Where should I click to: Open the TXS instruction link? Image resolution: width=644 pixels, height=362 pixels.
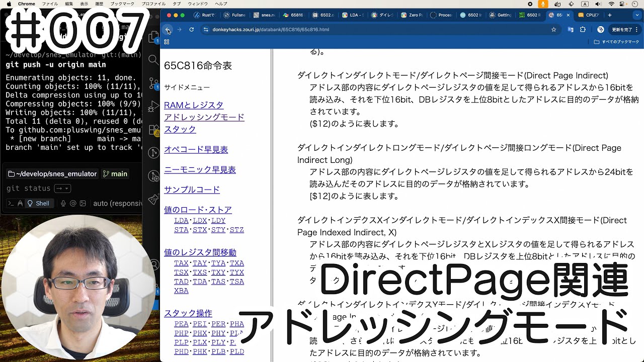pyautogui.click(x=200, y=272)
